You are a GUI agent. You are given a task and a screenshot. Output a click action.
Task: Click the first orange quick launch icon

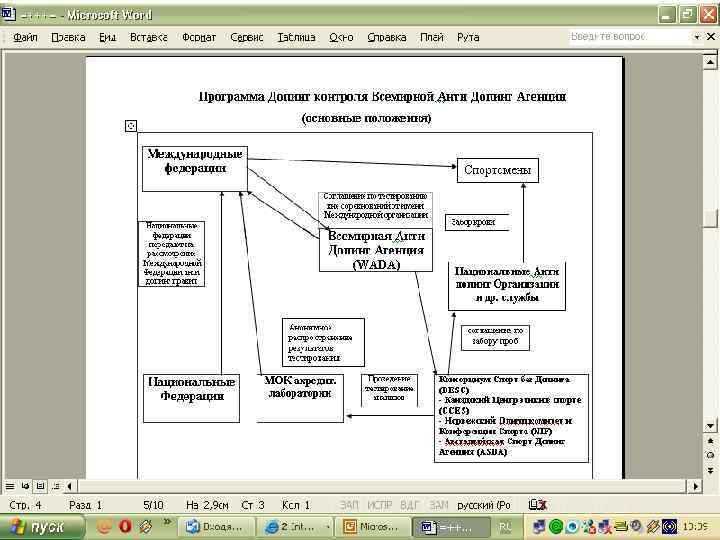coord(105,526)
